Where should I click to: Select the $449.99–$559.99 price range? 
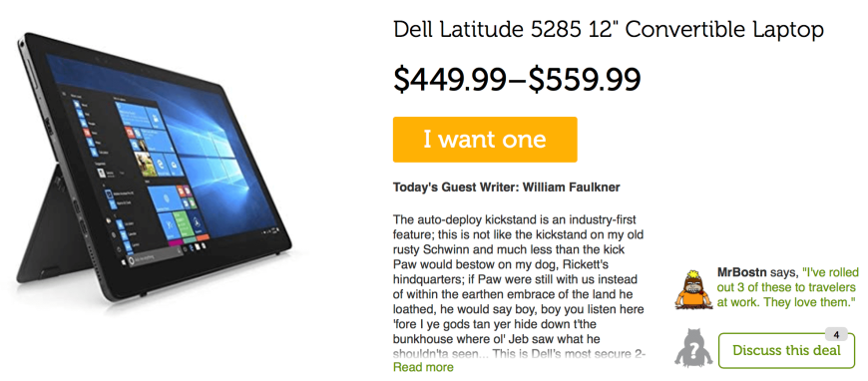517,80
